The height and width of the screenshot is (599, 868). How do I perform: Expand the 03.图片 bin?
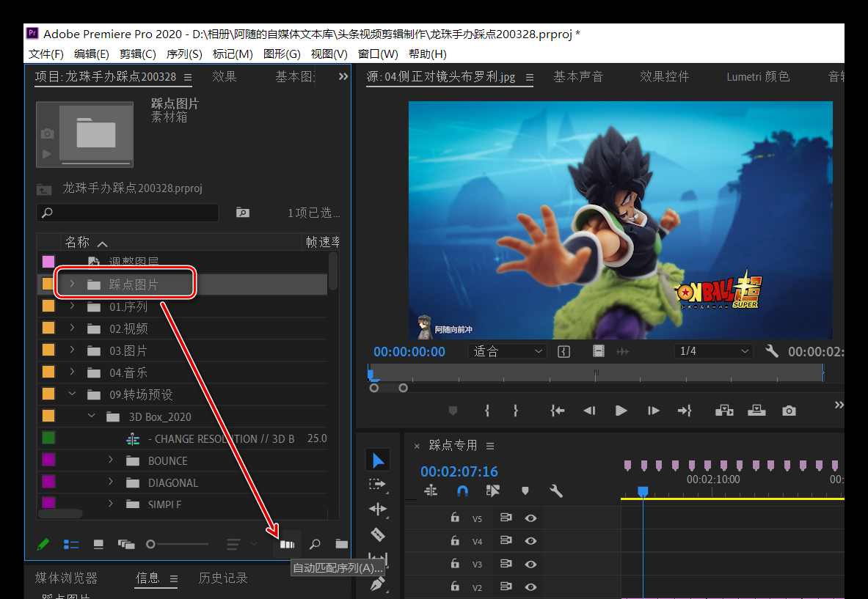pyautogui.click(x=72, y=350)
